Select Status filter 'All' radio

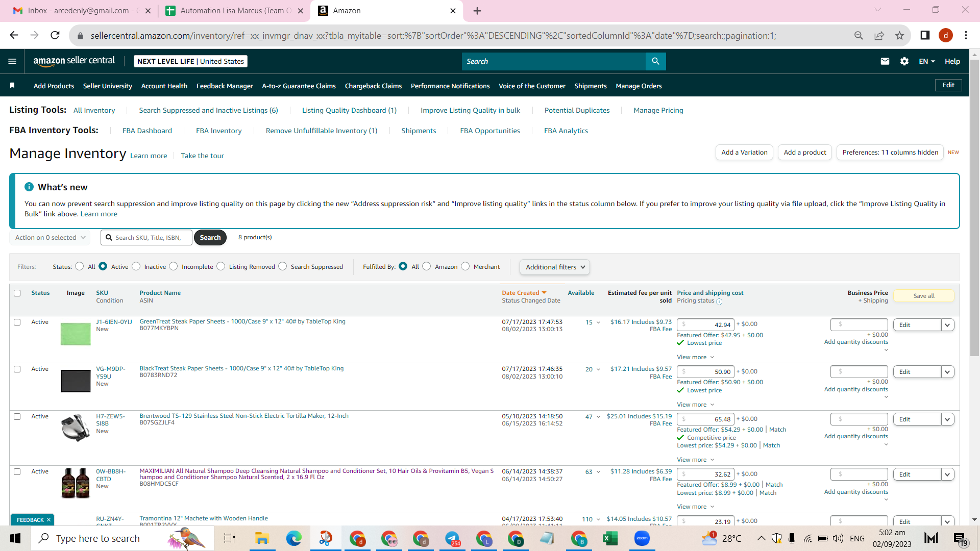(x=79, y=266)
